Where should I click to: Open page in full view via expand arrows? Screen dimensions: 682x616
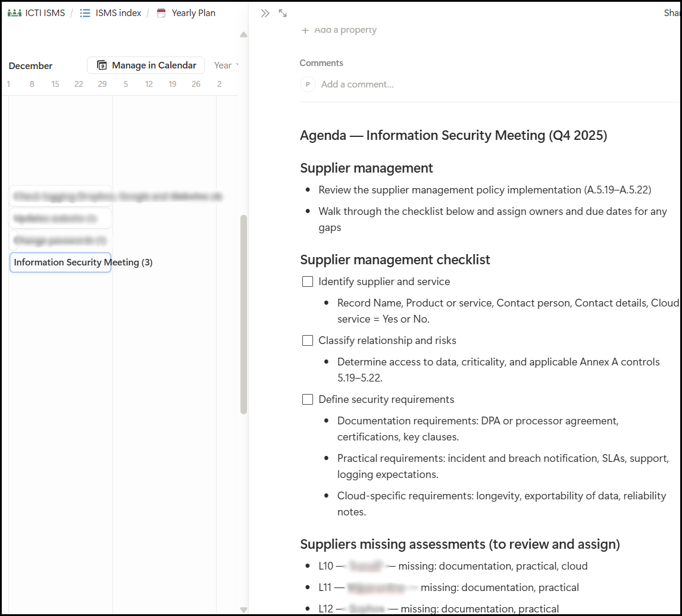[x=283, y=13]
